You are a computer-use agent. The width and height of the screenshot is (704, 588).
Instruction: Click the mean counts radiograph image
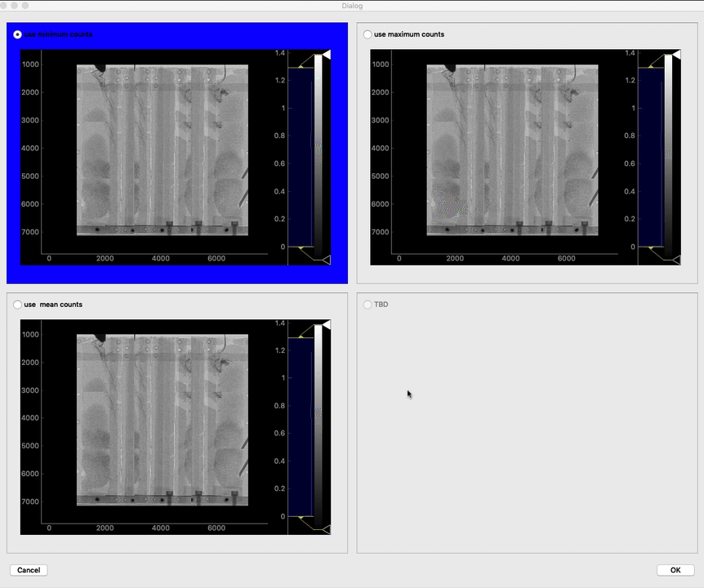click(162, 420)
